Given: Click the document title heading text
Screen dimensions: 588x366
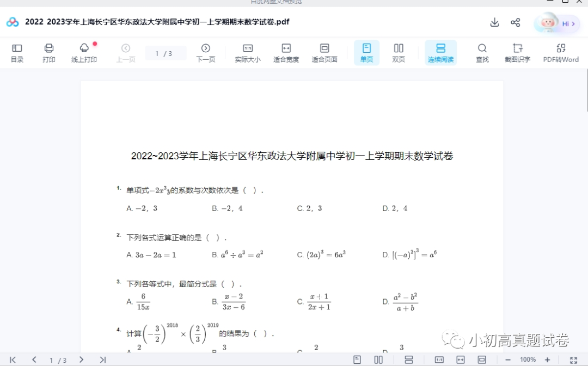Looking at the screenshot, I should [292, 156].
